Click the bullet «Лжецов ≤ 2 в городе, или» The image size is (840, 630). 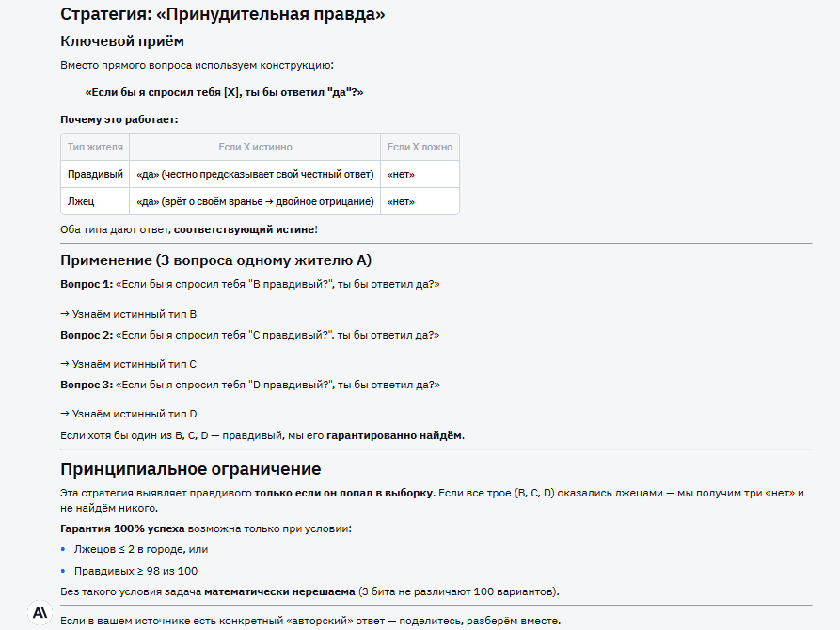pos(141,549)
